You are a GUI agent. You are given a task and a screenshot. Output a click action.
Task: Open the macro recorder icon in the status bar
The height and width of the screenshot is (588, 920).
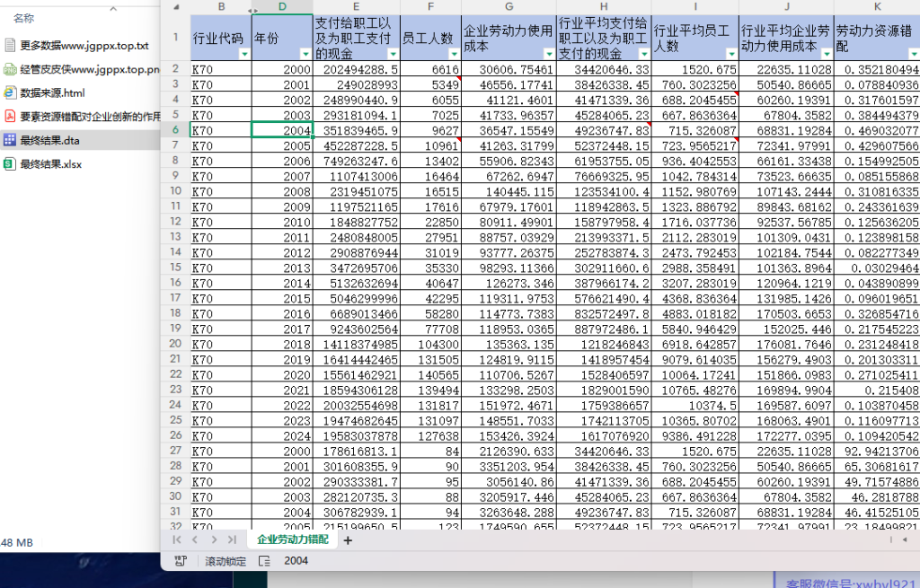181,561
